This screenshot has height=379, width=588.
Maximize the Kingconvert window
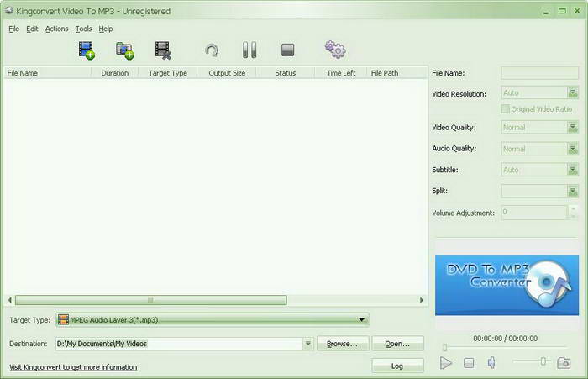pos(562,11)
